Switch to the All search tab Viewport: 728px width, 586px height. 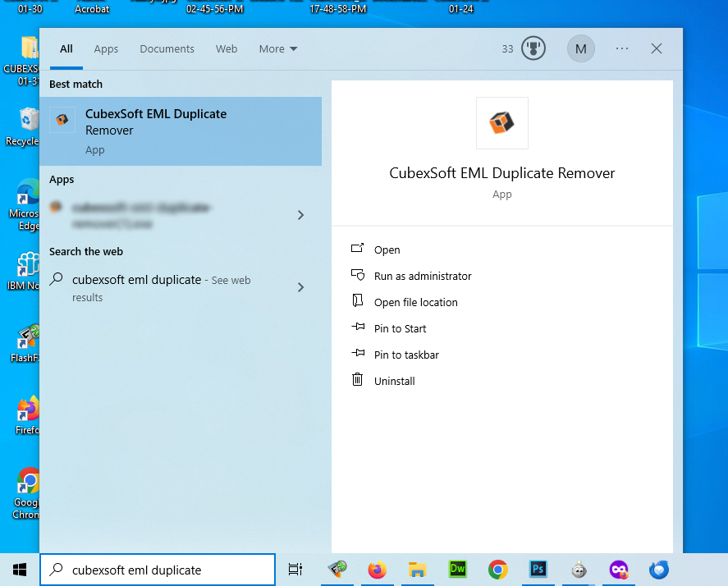point(66,48)
